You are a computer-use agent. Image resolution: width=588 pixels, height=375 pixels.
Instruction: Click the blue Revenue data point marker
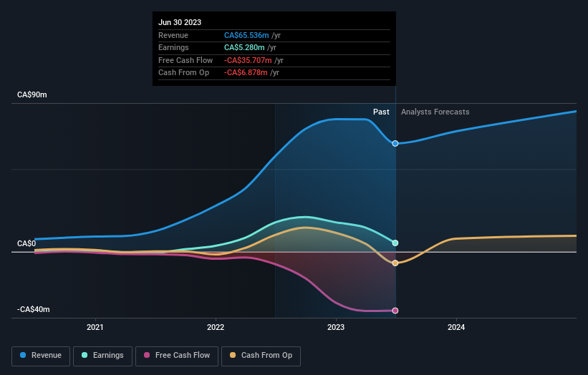395,143
